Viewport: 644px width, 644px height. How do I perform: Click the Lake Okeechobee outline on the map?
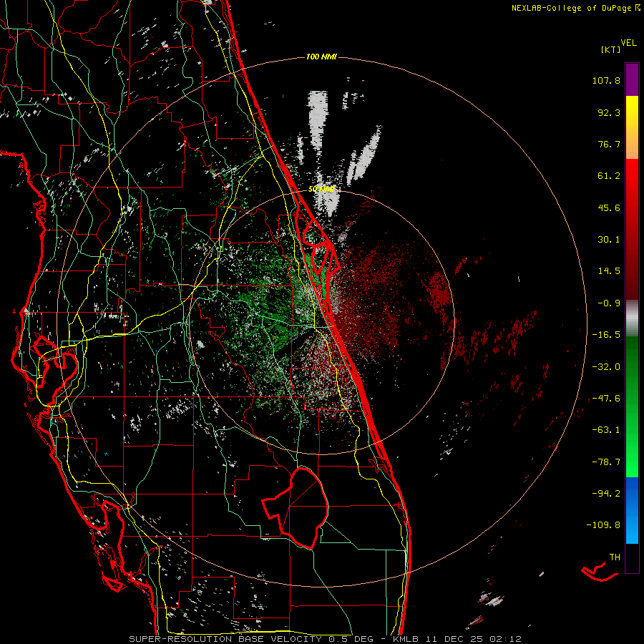click(296, 507)
